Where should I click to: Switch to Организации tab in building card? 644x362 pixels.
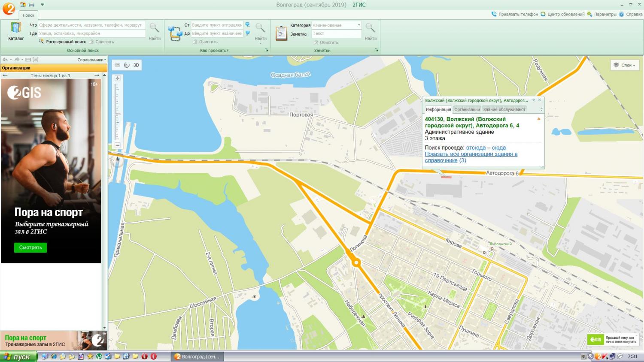(467, 109)
